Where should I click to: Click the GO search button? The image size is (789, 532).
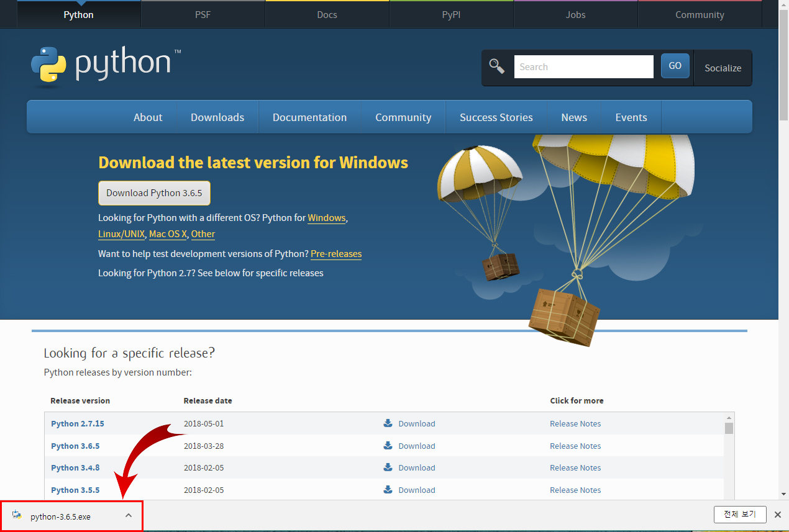(675, 66)
